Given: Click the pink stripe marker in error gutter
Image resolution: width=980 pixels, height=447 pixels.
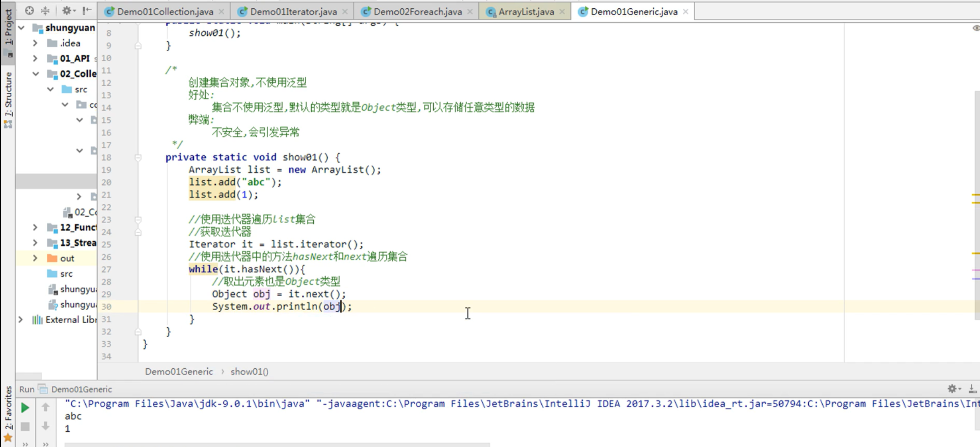Looking at the screenshot, I should pos(975,270).
